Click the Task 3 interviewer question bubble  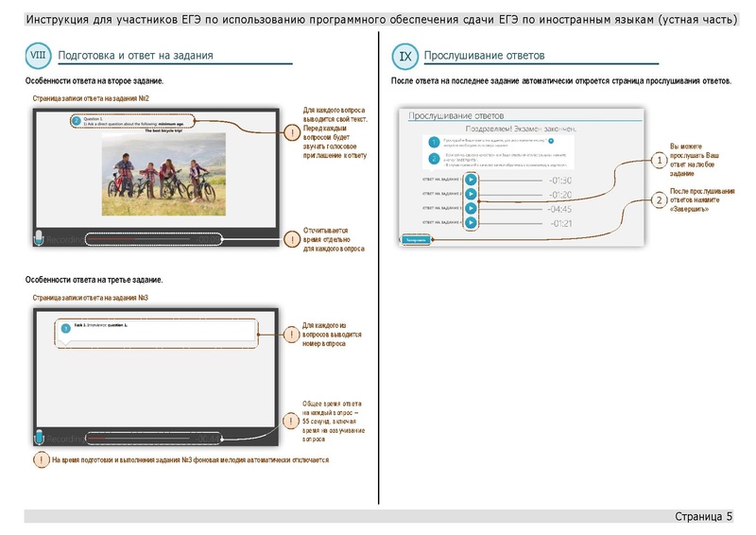pos(156,328)
